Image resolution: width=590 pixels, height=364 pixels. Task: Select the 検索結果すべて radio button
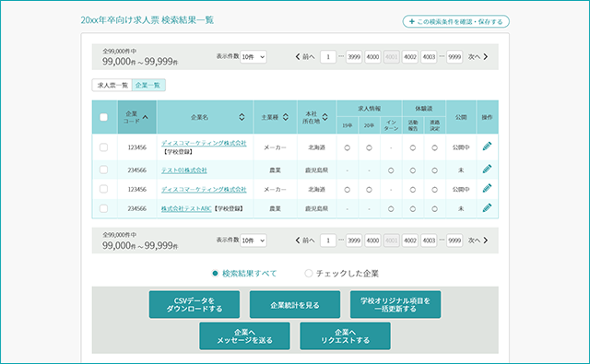[x=215, y=274]
